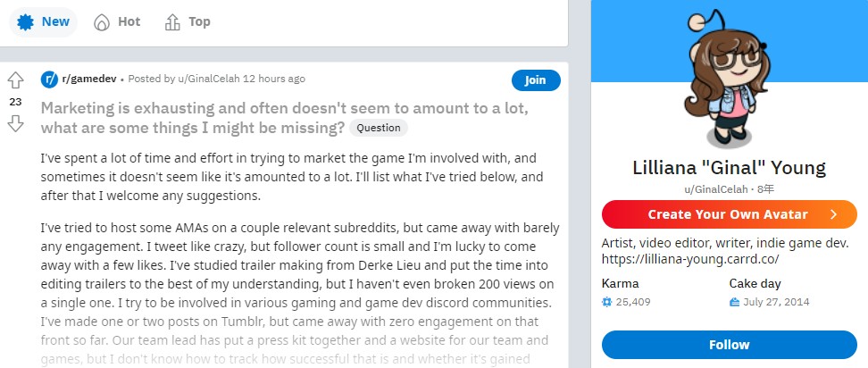Open the r/gamedev subreddit icon
Image resolution: width=868 pixels, height=368 pixels.
pyautogui.click(x=49, y=79)
